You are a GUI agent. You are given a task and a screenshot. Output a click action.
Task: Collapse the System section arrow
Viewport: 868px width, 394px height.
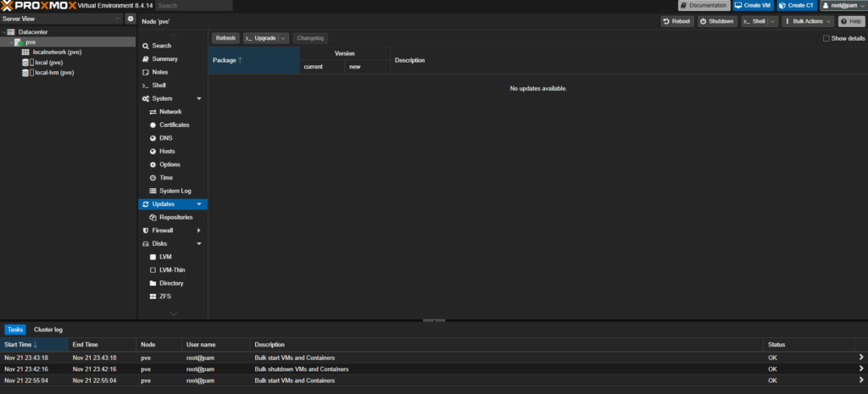coord(198,99)
